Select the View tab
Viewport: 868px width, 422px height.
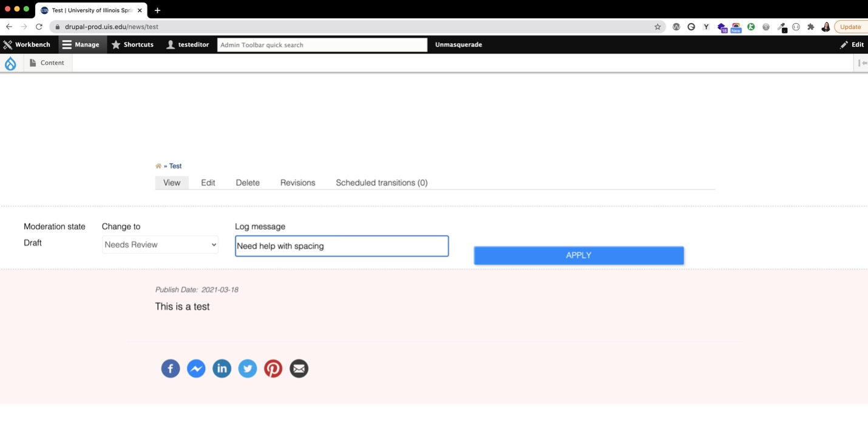pos(172,183)
